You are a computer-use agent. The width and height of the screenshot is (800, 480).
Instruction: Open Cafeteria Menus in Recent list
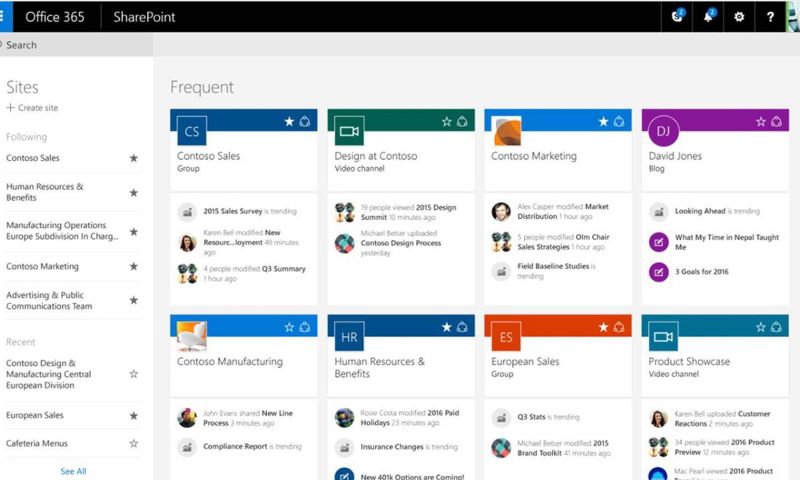pyautogui.click(x=37, y=443)
